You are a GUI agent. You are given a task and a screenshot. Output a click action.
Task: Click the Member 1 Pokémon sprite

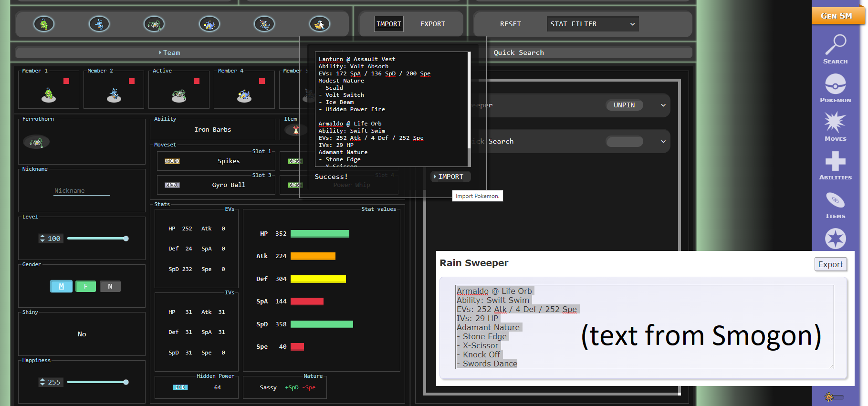[48, 95]
